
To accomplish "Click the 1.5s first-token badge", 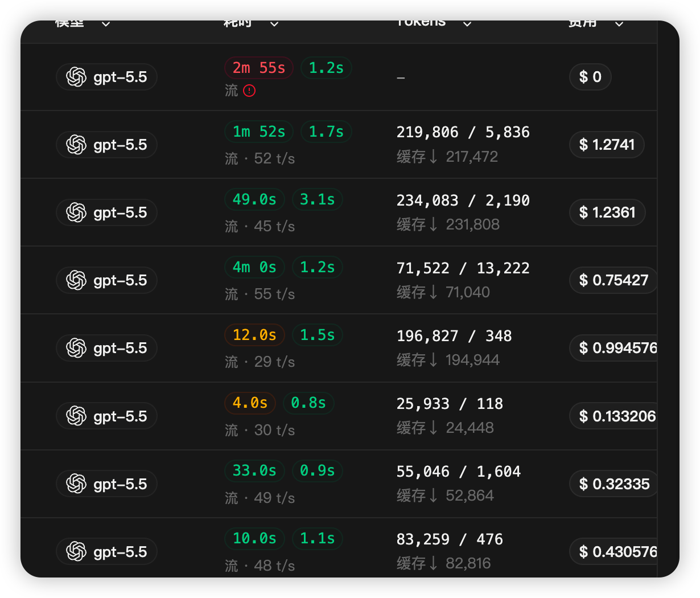I will (x=318, y=335).
